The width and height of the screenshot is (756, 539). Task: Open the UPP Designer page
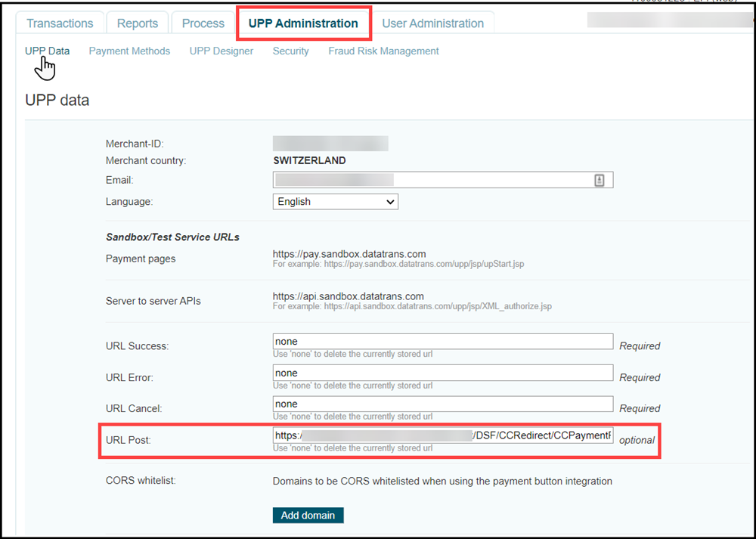point(222,51)
